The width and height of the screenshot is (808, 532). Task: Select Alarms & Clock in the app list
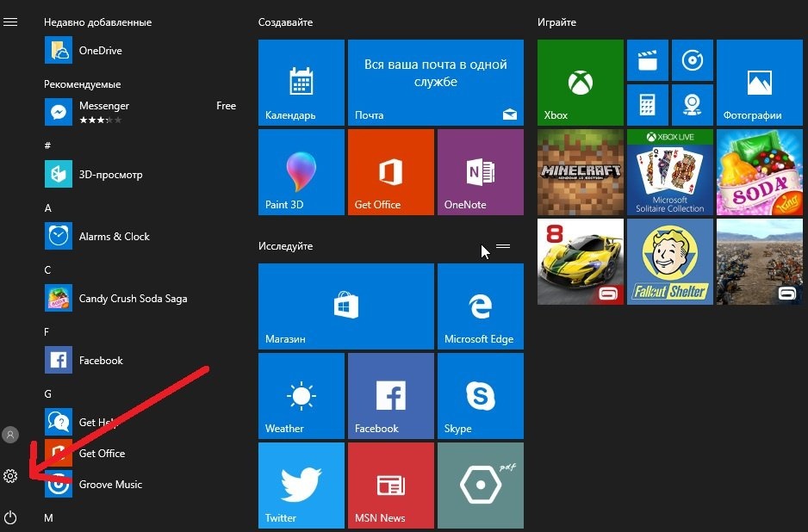(114, 237)
